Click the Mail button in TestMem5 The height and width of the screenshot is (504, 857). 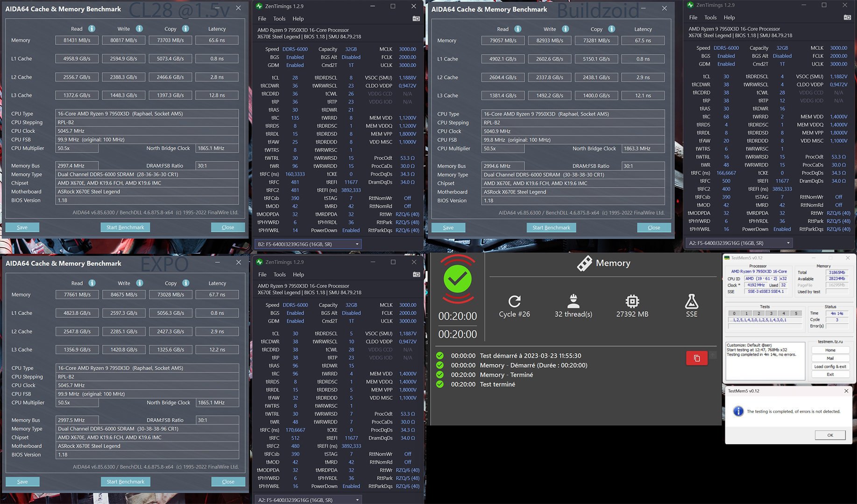pos(830,358)
